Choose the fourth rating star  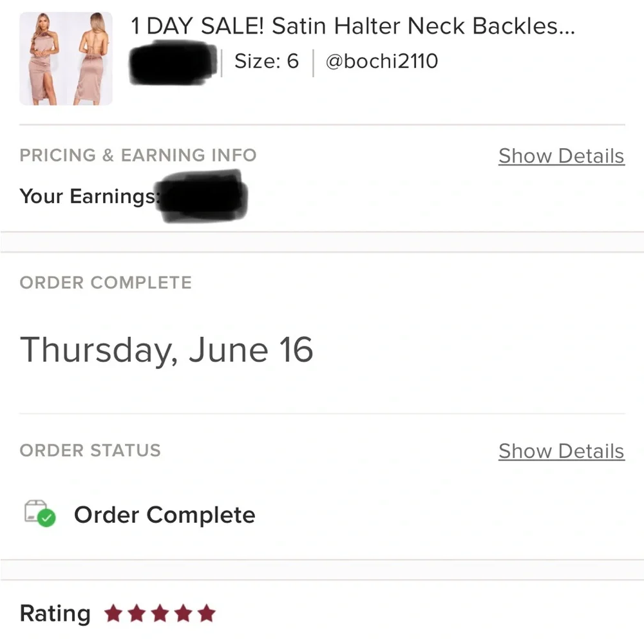coord(183,614)
